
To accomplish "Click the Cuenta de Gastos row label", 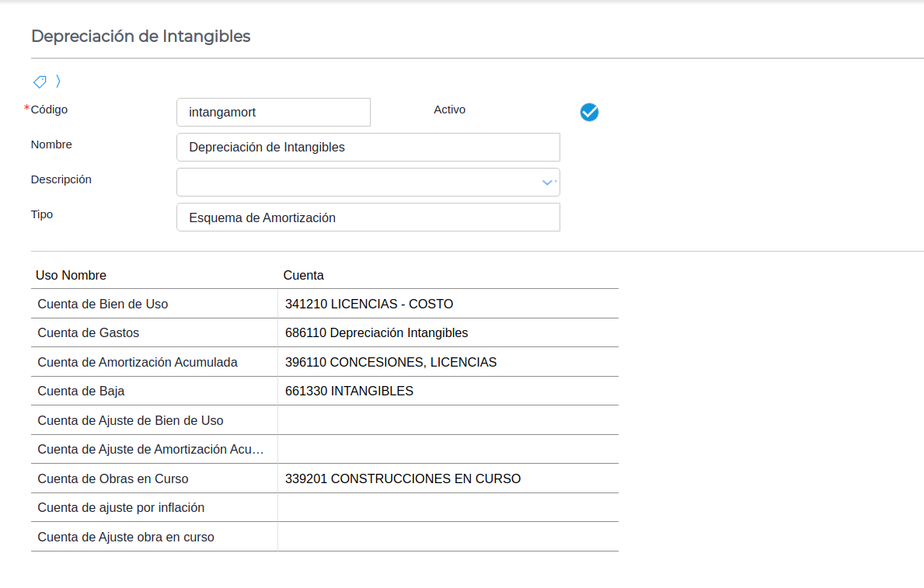I will [x=89, y=332].
